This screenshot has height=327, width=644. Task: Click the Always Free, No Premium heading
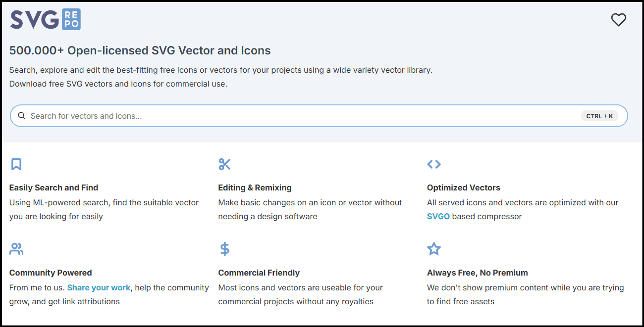[x=477, y=273]
